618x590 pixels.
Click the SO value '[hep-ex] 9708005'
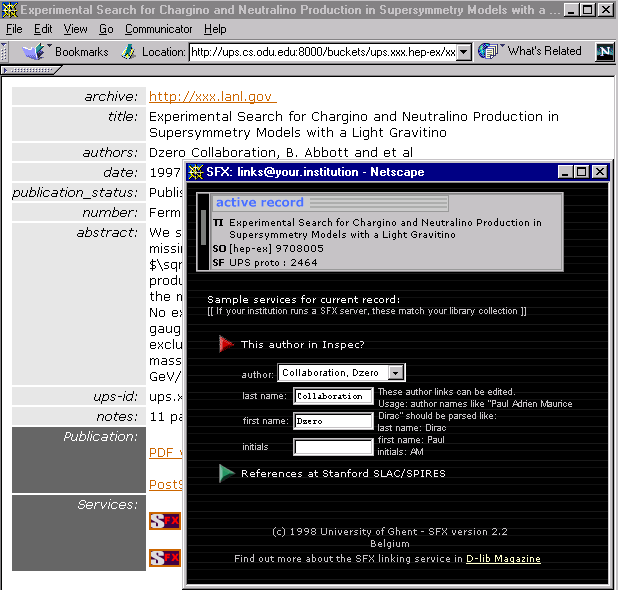coord(276,249)
